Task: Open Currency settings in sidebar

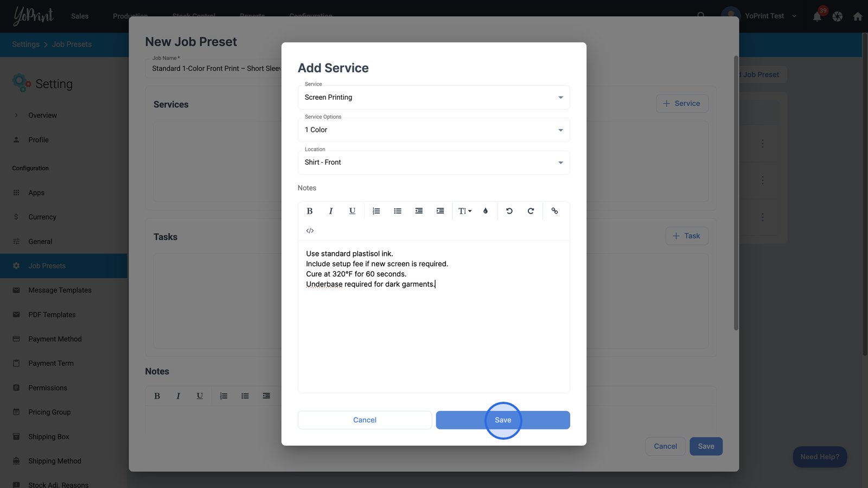Action: pyautogui.click(x=63, y=217)
